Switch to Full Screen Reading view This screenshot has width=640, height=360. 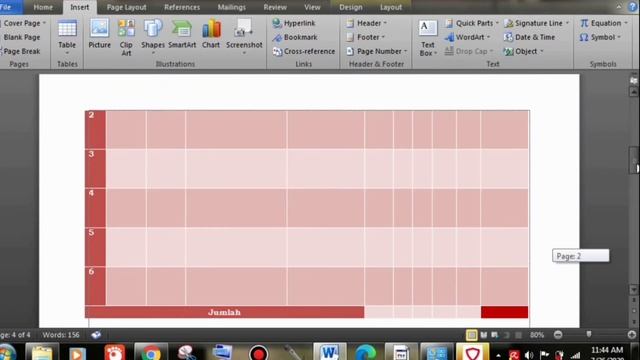tap(484, 335)
